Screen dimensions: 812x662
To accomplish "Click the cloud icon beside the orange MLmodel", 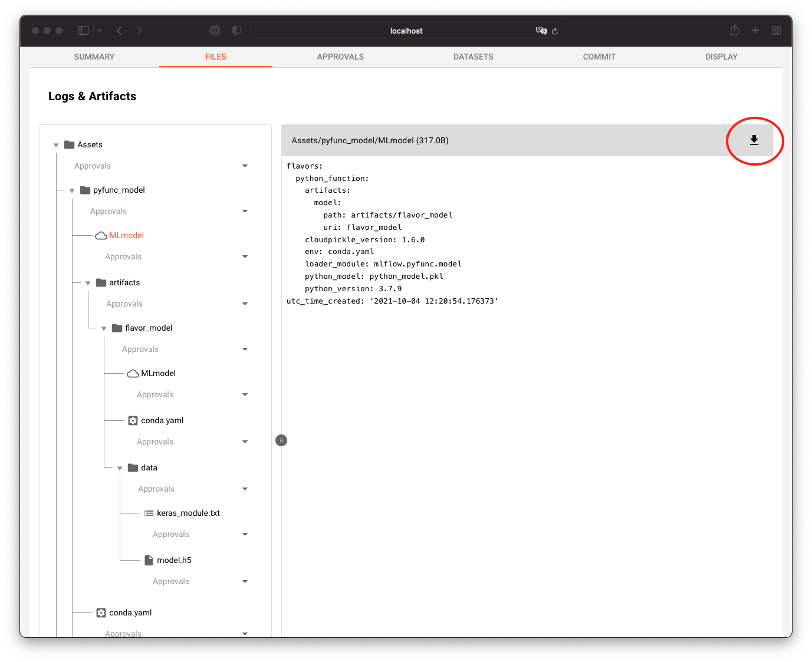I will 101,236.
